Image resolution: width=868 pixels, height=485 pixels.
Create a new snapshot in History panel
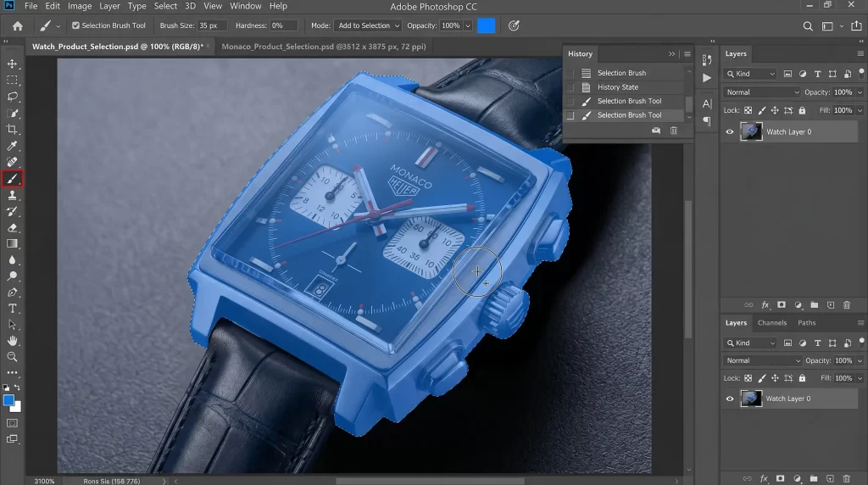(x=656, y=131)
